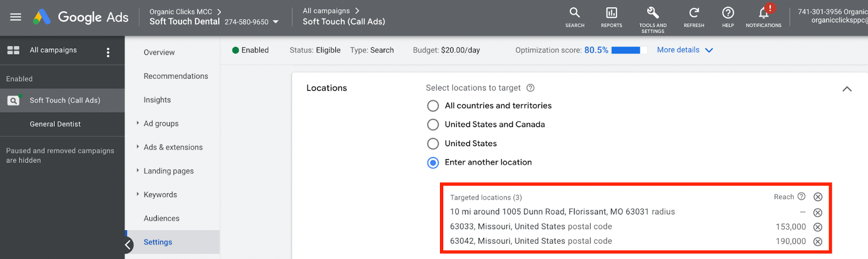
Task: Remove the 63033 postal code location
Action: point(818,227)
